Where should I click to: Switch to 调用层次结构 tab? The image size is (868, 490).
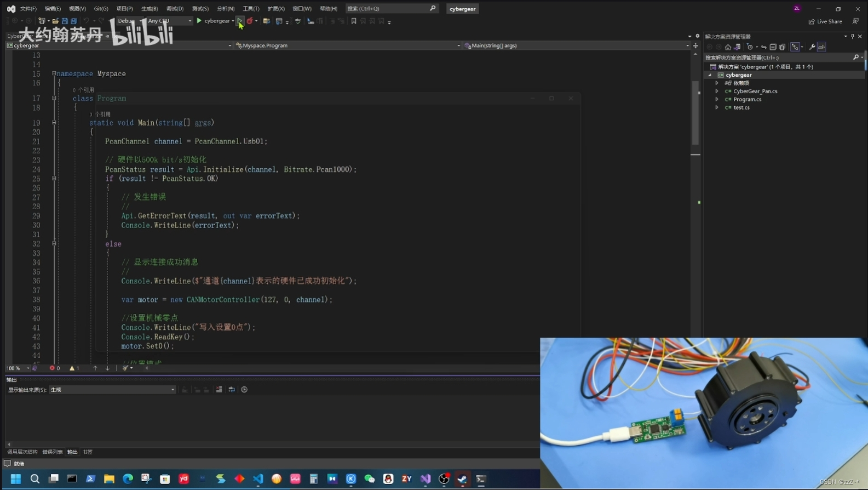(22, 452)
